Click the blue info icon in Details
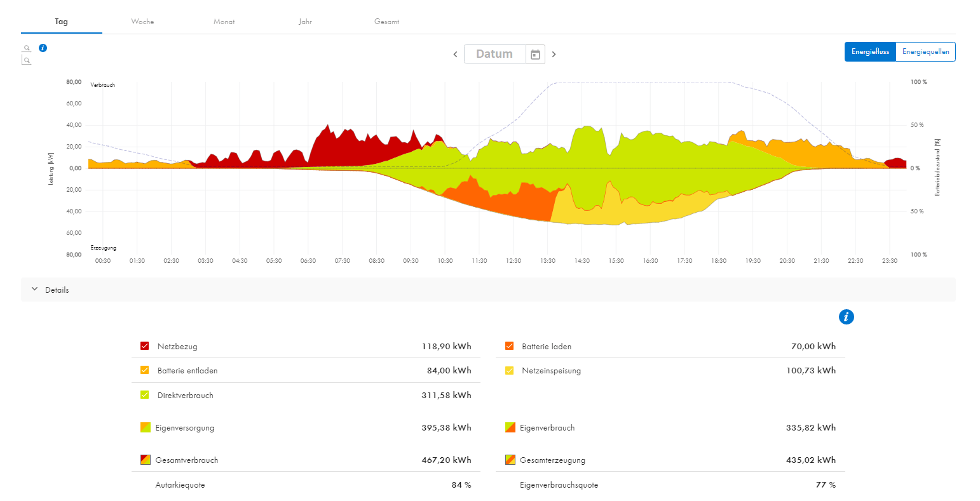The image size is (980, 501). [846, 317]
